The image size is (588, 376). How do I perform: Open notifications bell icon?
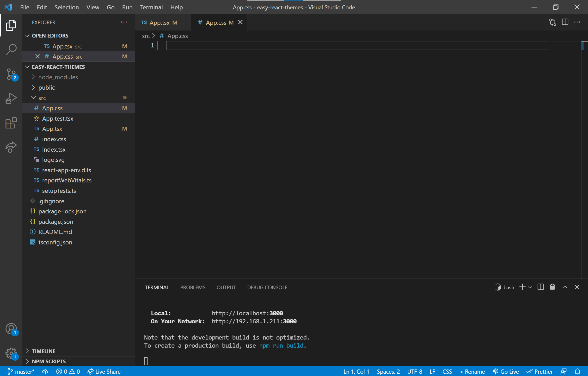[x=578, y=372]
